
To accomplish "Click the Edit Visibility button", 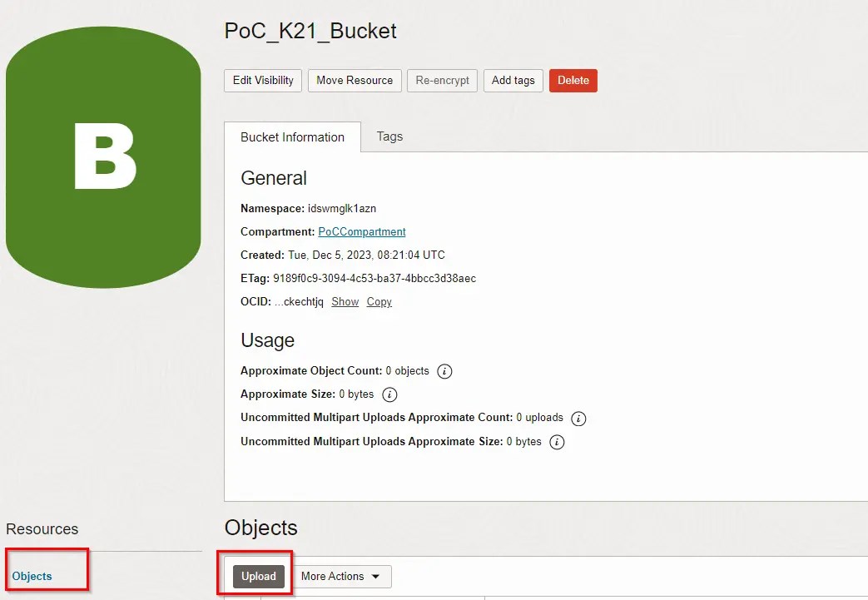I will click(262, 80).
